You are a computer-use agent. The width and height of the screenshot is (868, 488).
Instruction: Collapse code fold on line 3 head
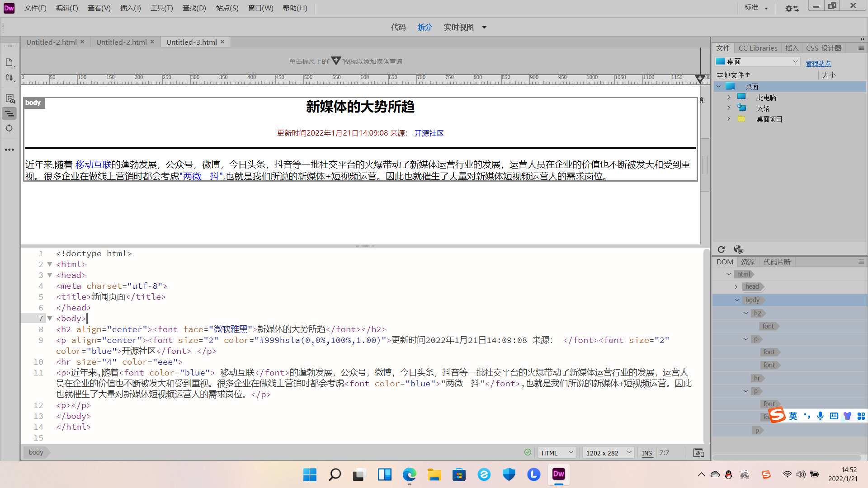coord(50,275)
